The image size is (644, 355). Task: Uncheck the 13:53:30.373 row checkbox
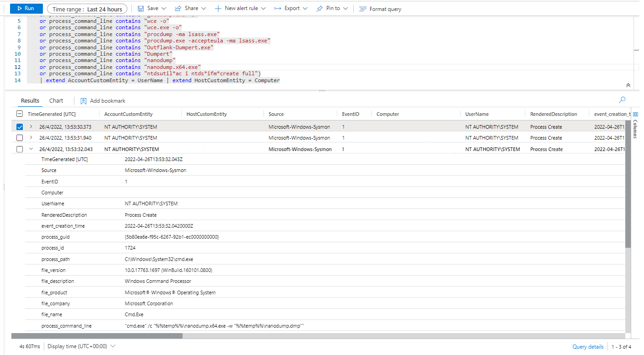click(20, 127)
